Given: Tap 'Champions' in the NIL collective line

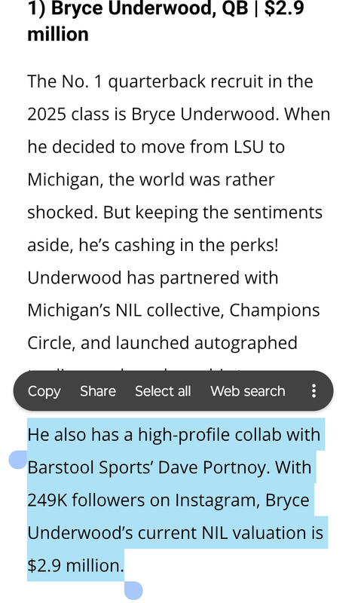Looking at the screenshot, I should [x=274, y=311].
